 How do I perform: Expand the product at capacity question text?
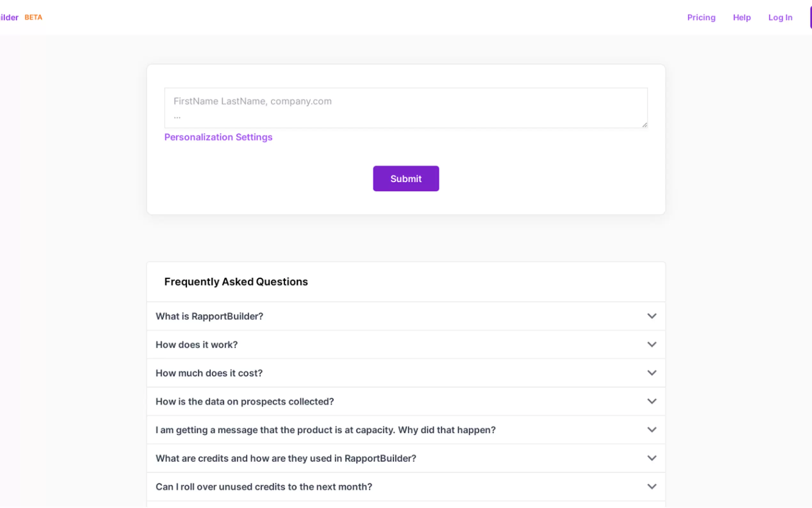point(325,430)
